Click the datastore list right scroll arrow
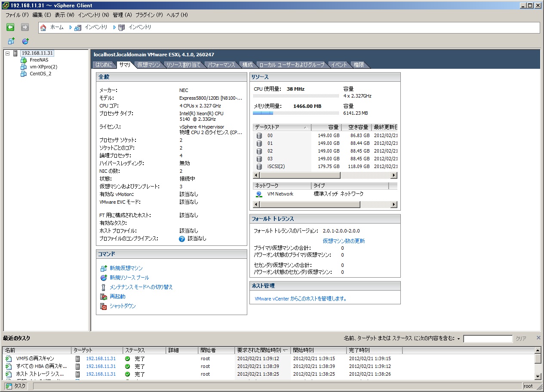The width and height of the screenshot is (544, 392). pyautogui.click(x=394, y=175)
